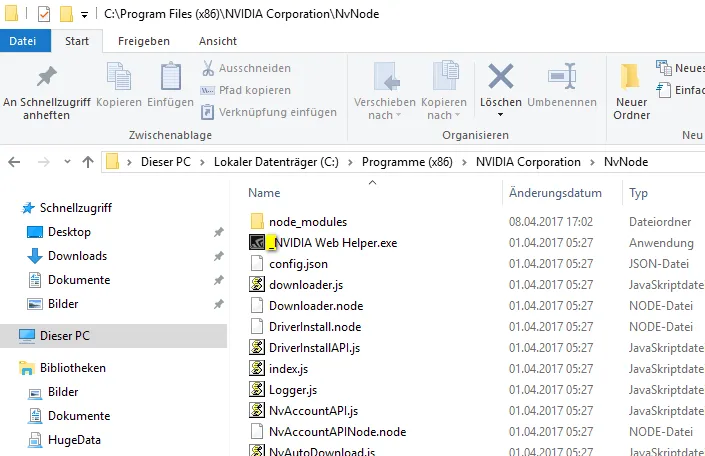
Task: Select NvAccountAPINode.node file
Action: [337, 432]
